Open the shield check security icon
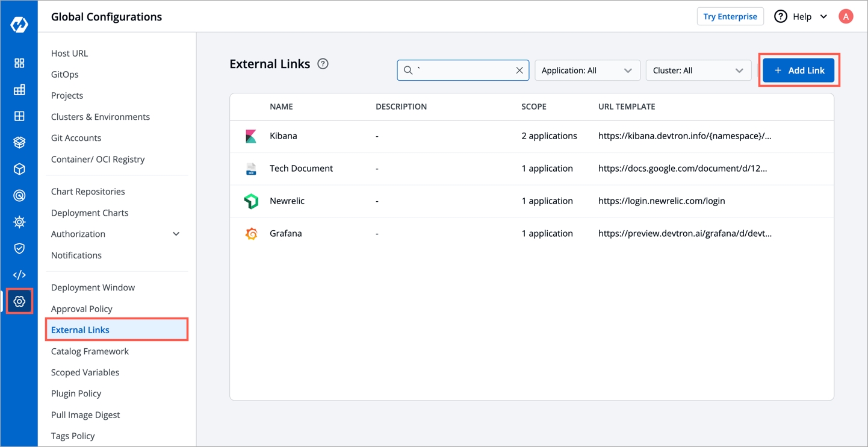This screenshot has width=868, height=447. tap(19, 248)
